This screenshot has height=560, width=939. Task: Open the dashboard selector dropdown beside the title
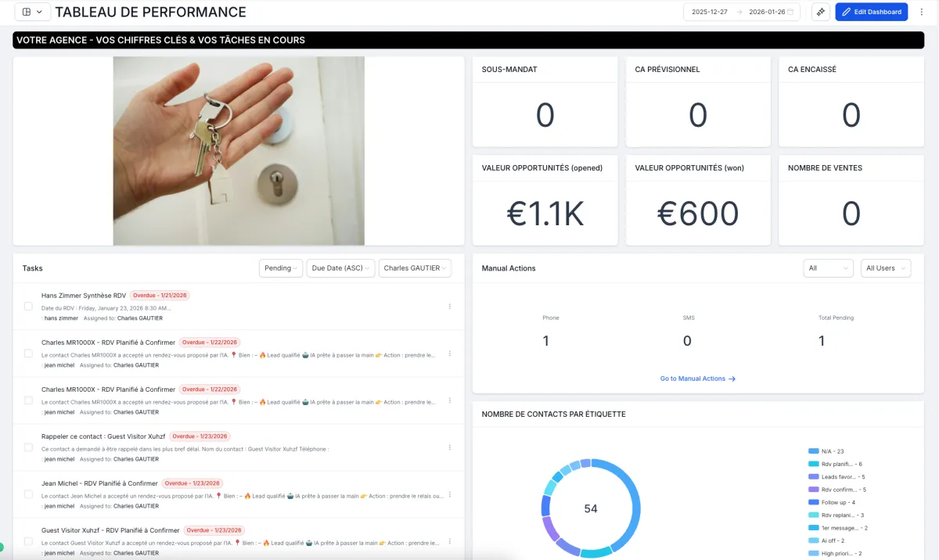(x=33, y=12)
